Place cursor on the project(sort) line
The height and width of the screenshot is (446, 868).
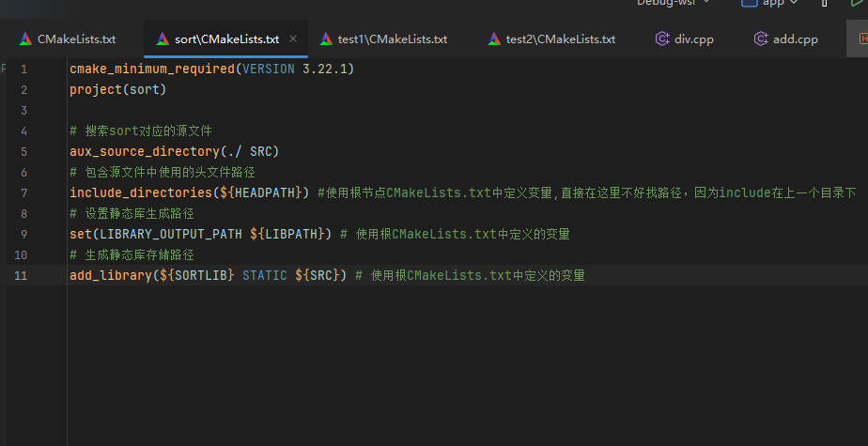point(117,90)
